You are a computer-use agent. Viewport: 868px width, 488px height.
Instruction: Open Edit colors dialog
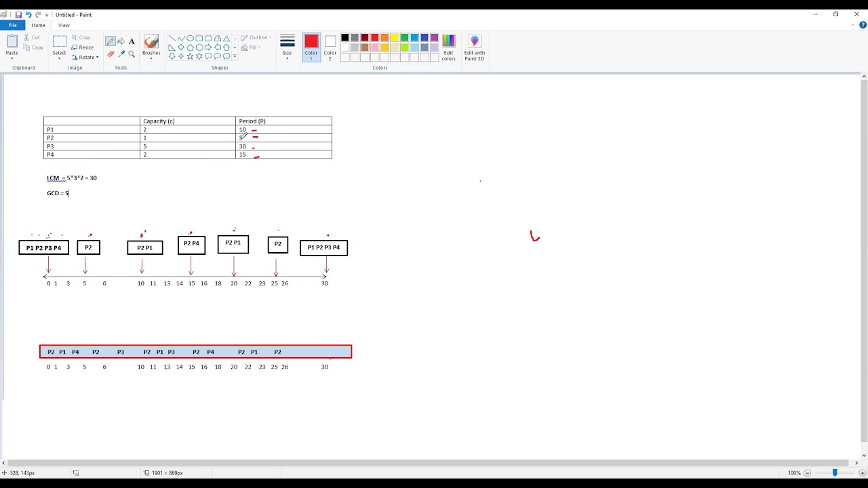[449, 47]
